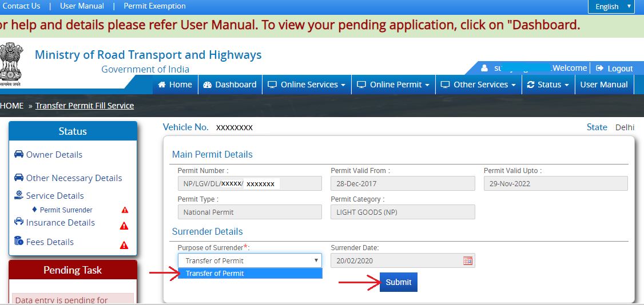
Task: Open the Purpose of Surrender dropdown
Action: [250, 260]
